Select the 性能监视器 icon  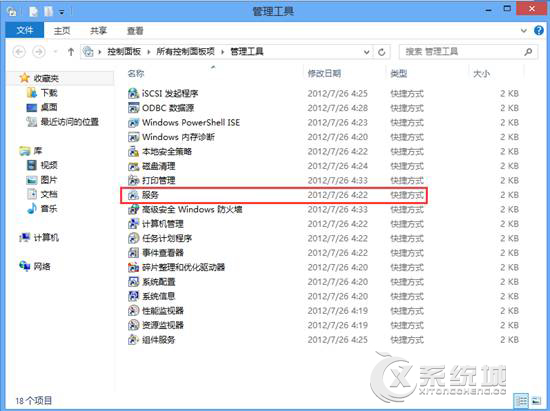point(134,311)
